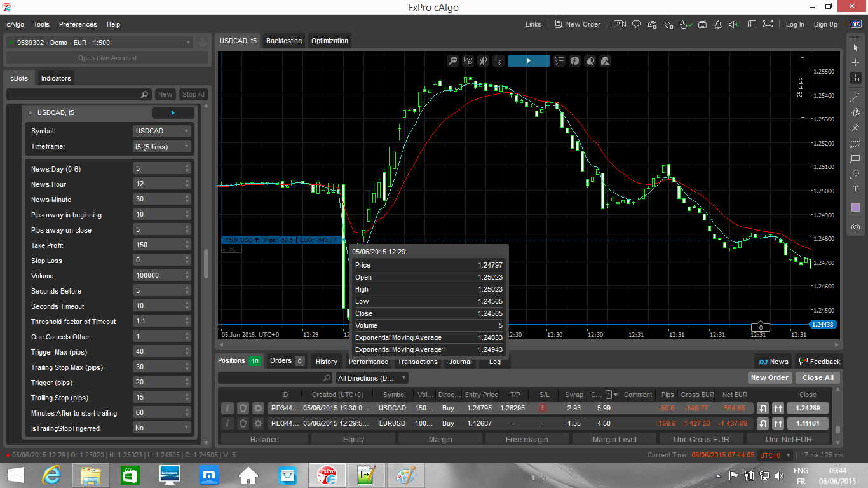Image resolution: width=868 pixels, height=488 pixels.
Task: Change the panel layout icon
Action: click(750, 24)
